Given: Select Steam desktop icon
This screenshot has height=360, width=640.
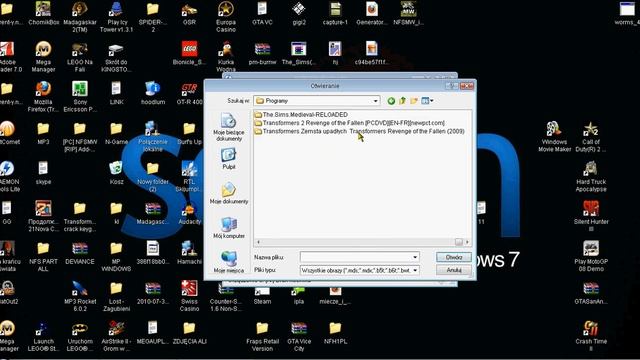Looking at the screenshot, I should (x=262, y=296).
